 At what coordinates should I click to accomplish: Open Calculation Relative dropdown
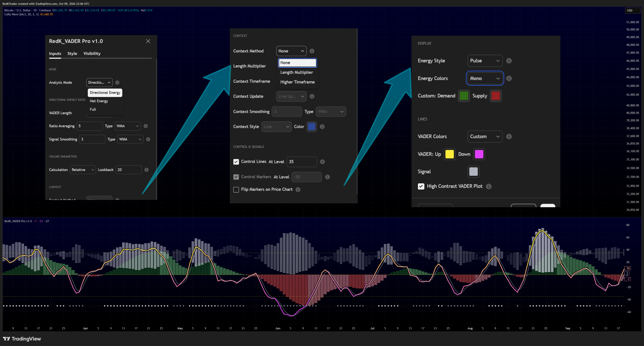pos(83,170)
